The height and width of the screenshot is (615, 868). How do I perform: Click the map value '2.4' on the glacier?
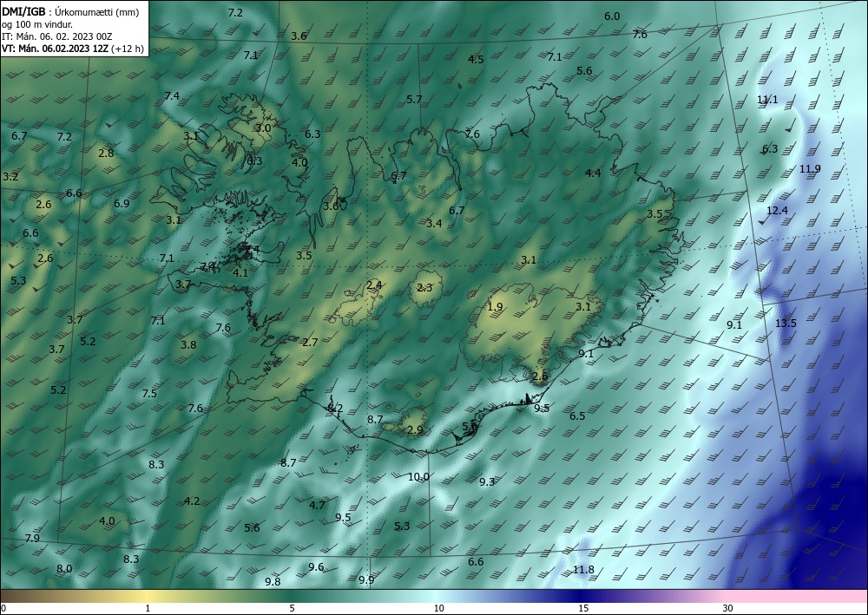pyautogui.click(x=373, y=285)
